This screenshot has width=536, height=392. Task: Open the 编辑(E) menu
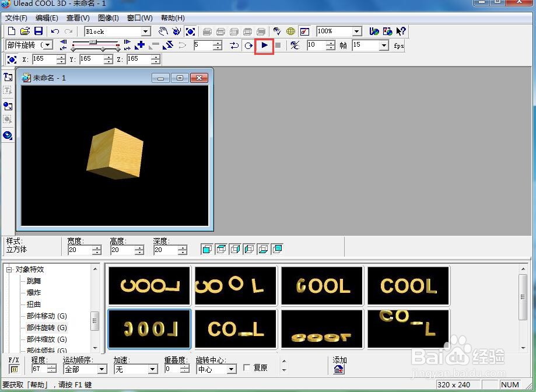[x=47, y=17]
